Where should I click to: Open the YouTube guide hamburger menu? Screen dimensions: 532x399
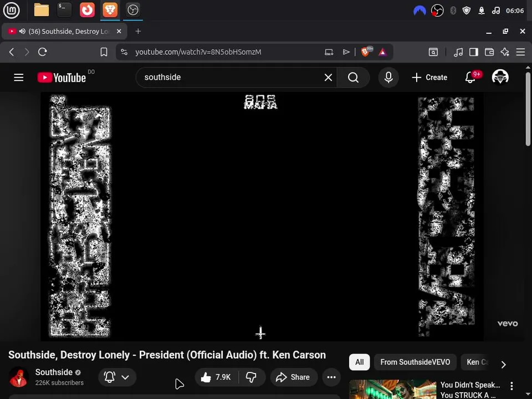(19, 78)
